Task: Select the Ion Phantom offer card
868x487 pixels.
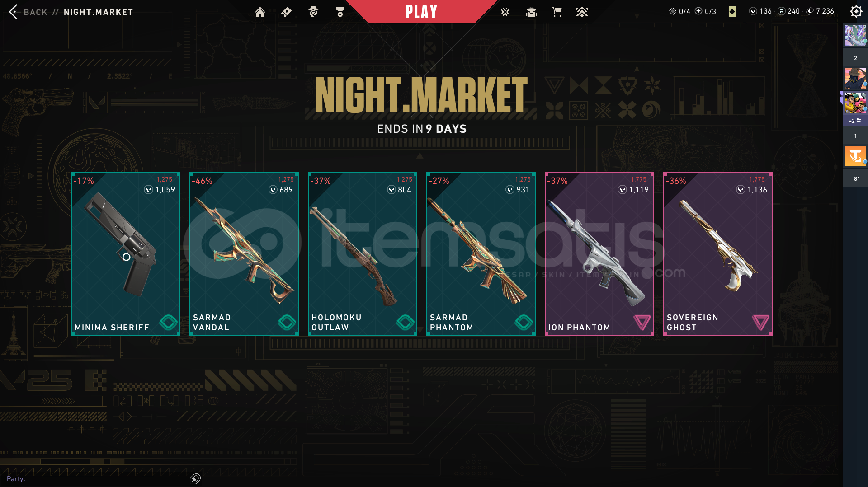Action: tap(599, 254)
